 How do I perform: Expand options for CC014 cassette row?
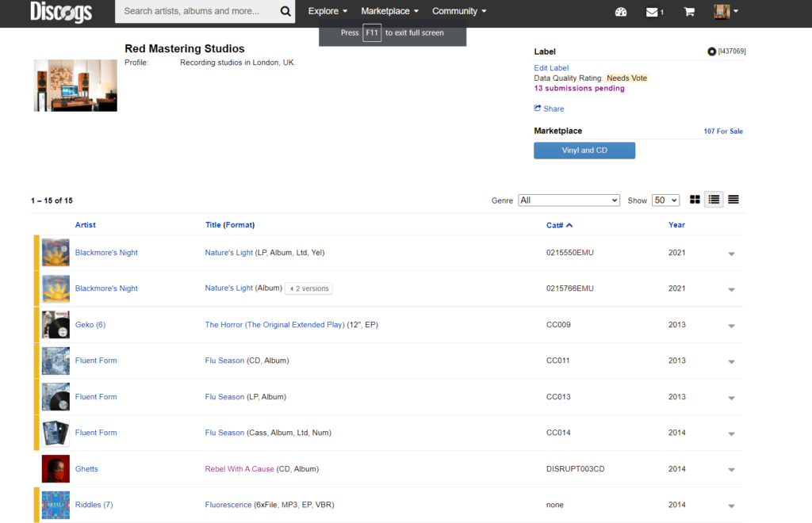(x=731, y=433)
